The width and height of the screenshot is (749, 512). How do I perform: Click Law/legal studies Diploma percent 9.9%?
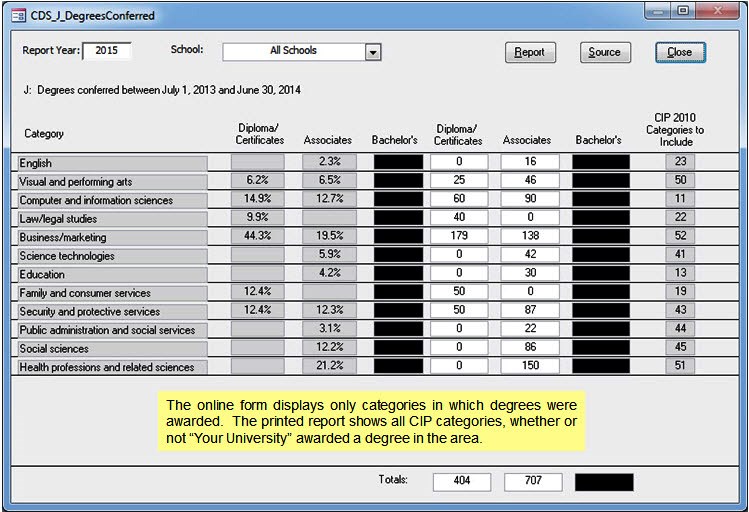click(258, 218)
